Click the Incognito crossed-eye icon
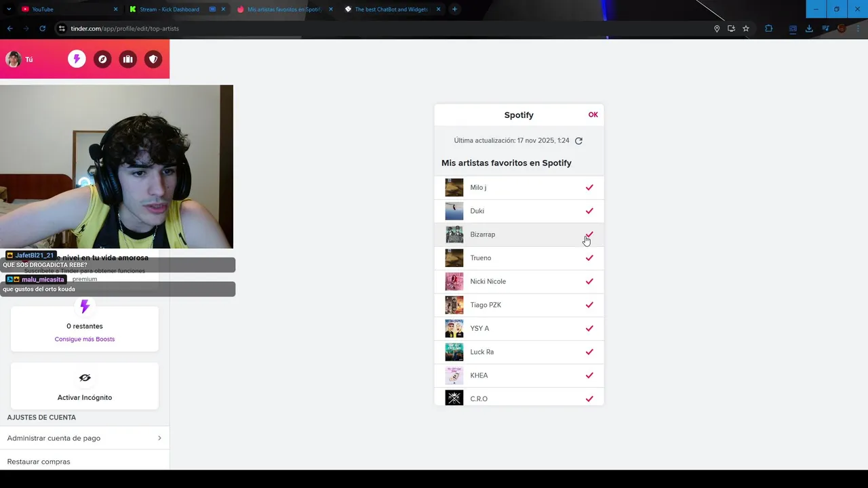 pyautogui.click(x=85, y=378)
